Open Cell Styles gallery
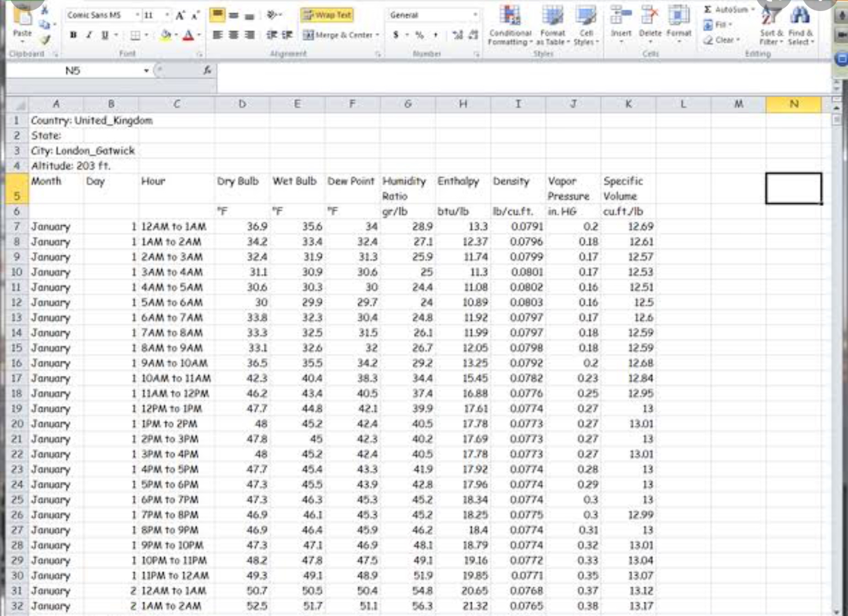This screenshot has width=848, height=616. pos(586,25)
